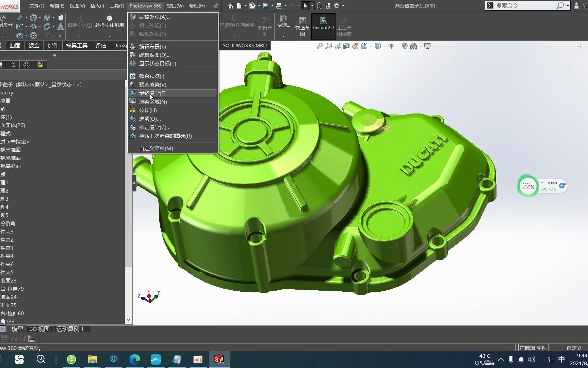Click the File Properties list icon
The image size is (588, 368).
tap(328, 6)
